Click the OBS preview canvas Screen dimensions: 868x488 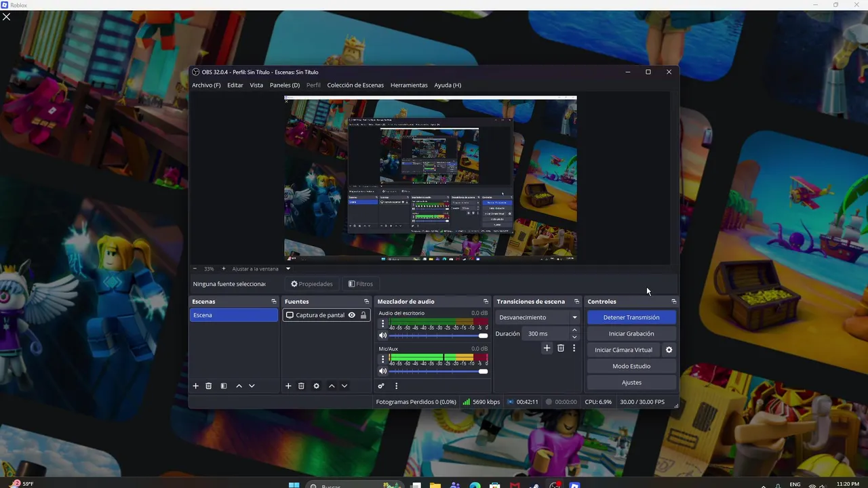(x=430, y=178)
